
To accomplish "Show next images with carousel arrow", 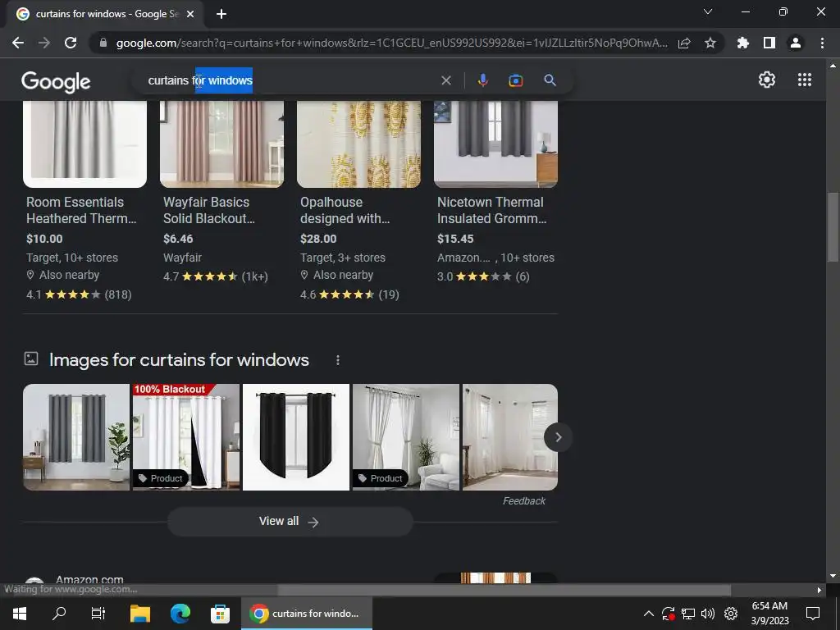I will click(x=558, y=437).
